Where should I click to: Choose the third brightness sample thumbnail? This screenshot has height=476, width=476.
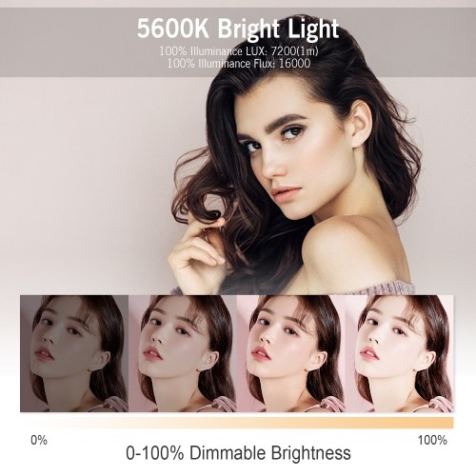(290, 353)
